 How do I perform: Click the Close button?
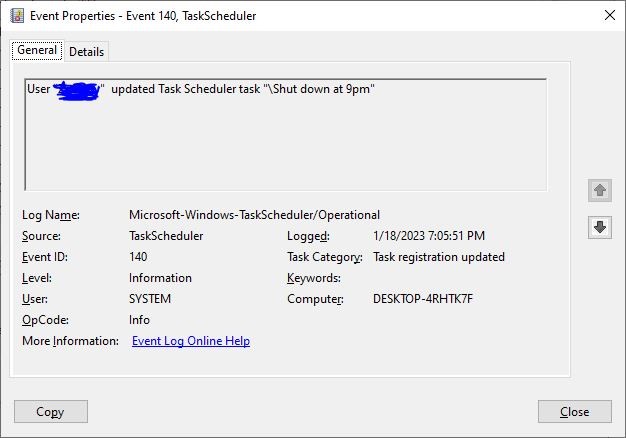point(574,411)
